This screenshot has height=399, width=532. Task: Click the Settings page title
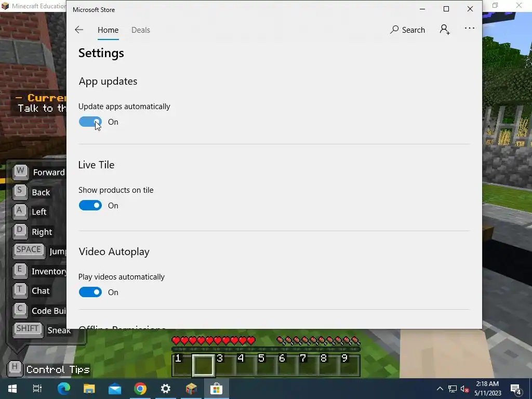pos(101,54)
